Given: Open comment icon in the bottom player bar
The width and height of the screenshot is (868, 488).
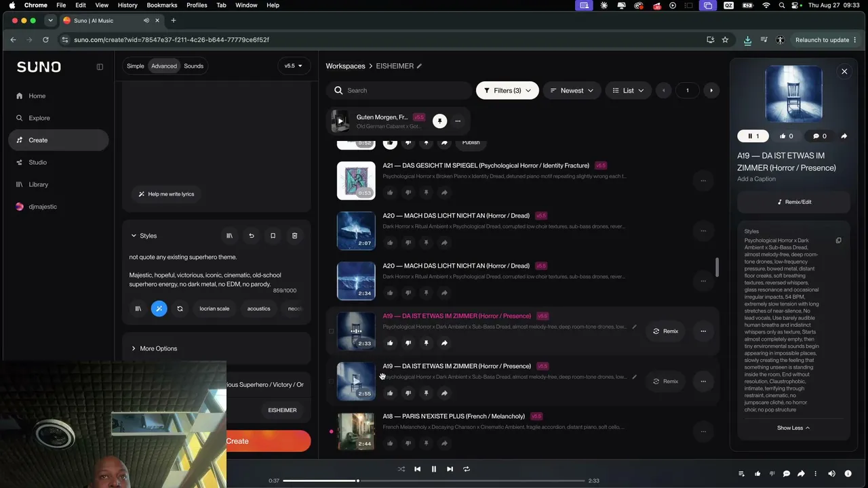Looking at the screenshot, I should [x=787, y=474].
